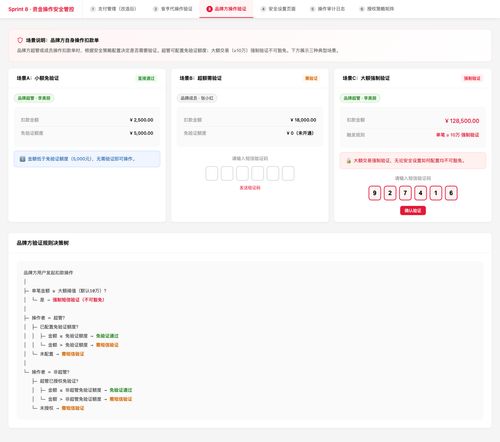Viewport: 500px width, 442px height.
Task: Click the decision tree section heading
Action: tap(43, 243)
